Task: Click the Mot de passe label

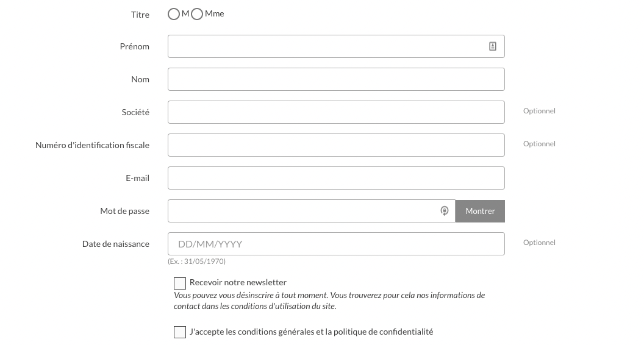Action: [x=125, y=211]
